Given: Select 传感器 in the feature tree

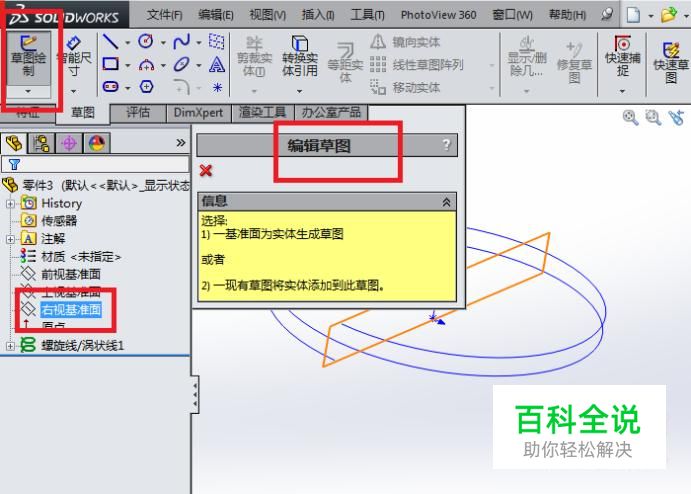Looking at the screenshot, I should click(59, 221).
